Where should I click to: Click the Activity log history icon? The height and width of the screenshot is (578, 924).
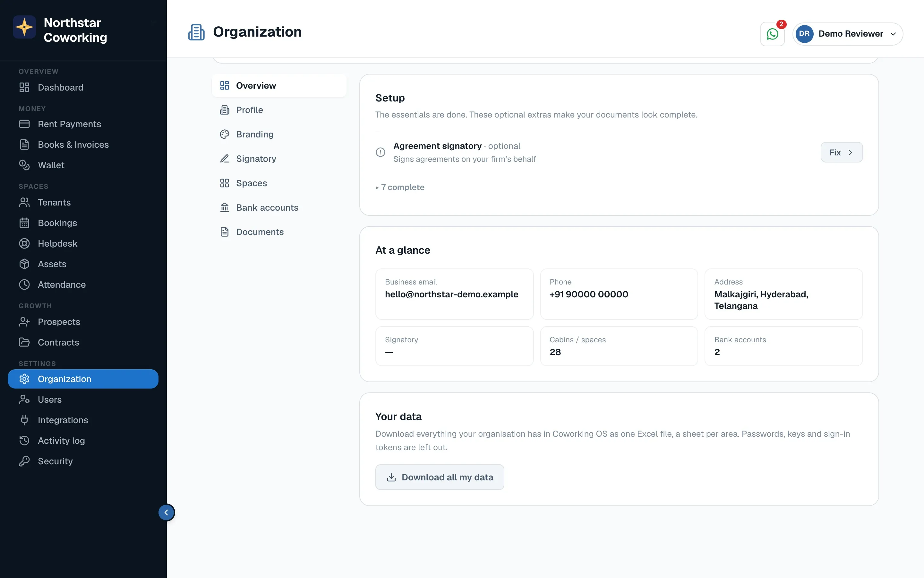24,441
